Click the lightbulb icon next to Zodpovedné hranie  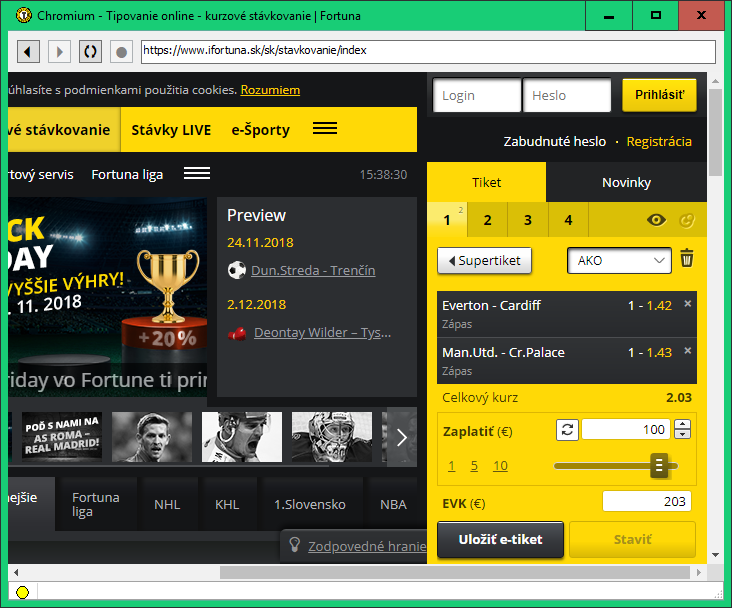point(295,544)
